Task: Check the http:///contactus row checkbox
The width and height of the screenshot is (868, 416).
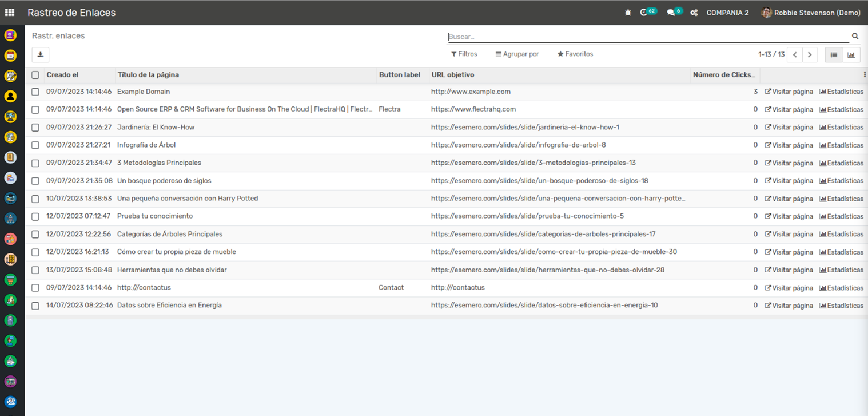Action: (x=35, y=288)
